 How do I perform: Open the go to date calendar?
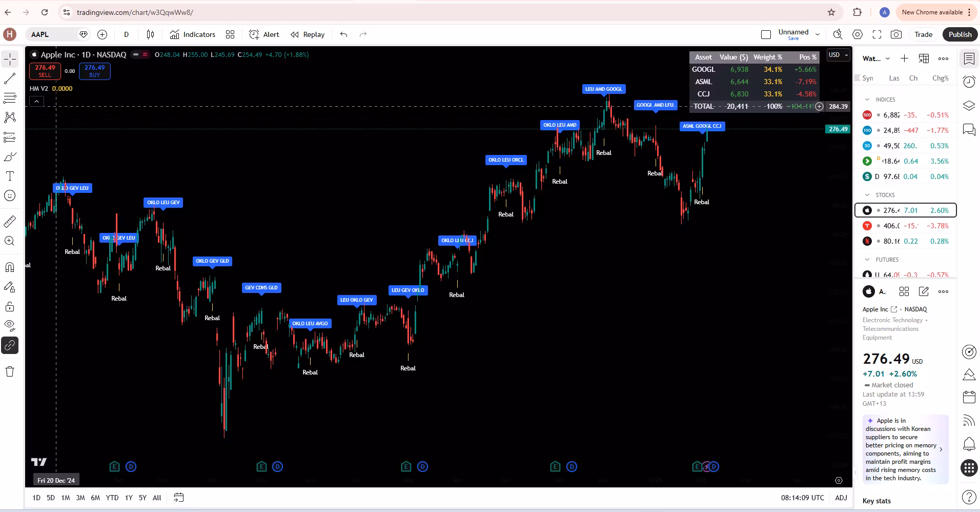pos(178,498)
